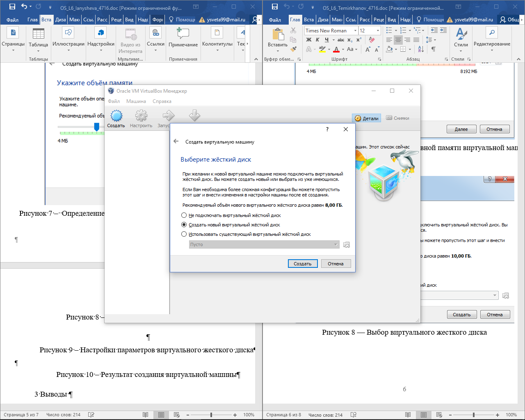Viewport: 525px width, 420px height.
Task: Choose 'Использовать существующий виртуальный жёсткий диск'
Action: pos(184,234)
